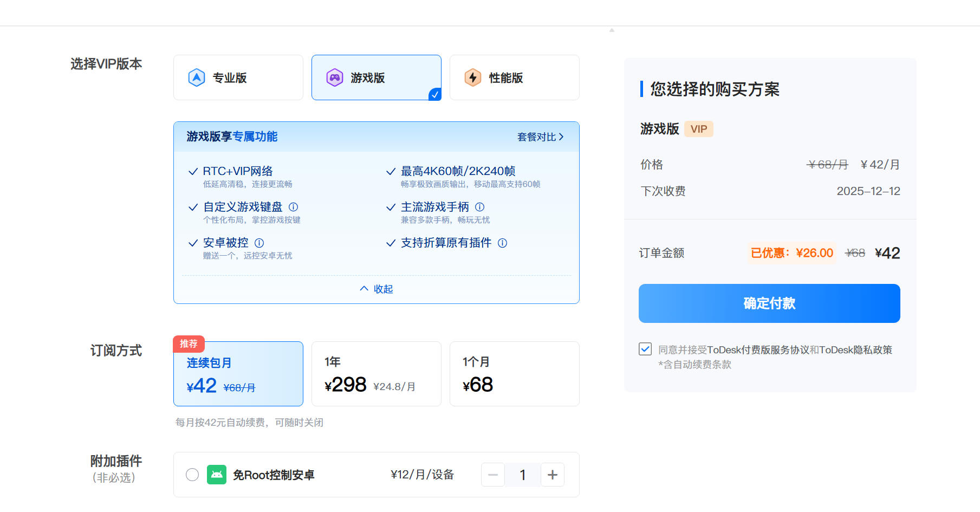Viewport: 980px width, 512px height.
Task: Increase device count with plus button
Action: [552, 475]
